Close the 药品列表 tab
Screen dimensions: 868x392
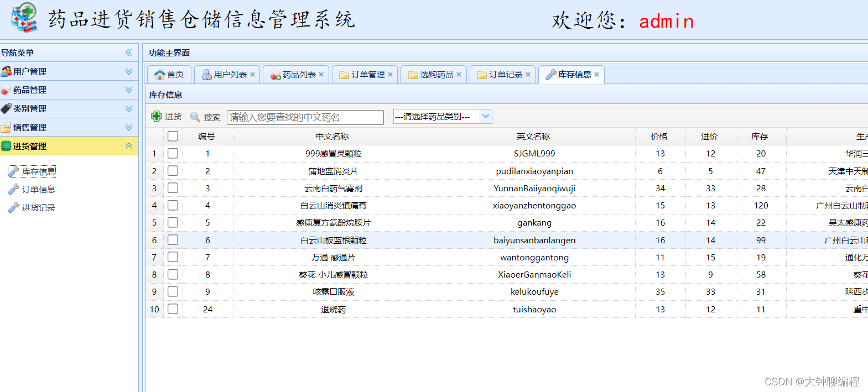tap(321, 74)
